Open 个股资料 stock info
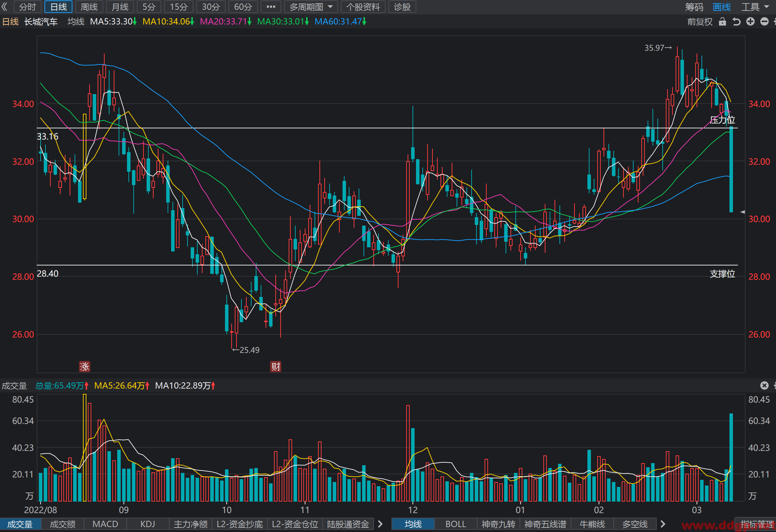The width and height of the screenshot is (776, 532). click(x=363, y=7)
